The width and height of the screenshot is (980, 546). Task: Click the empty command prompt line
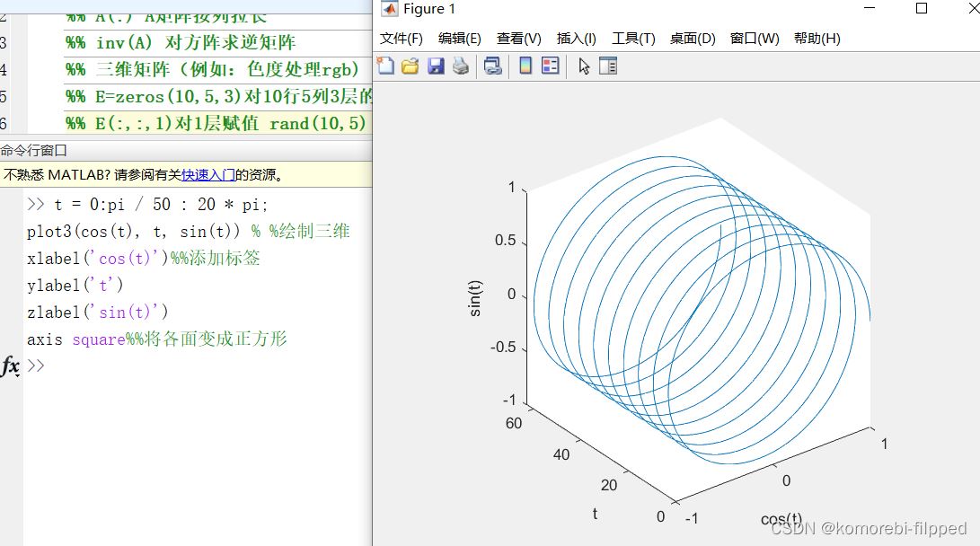click(x=180, y=365)
